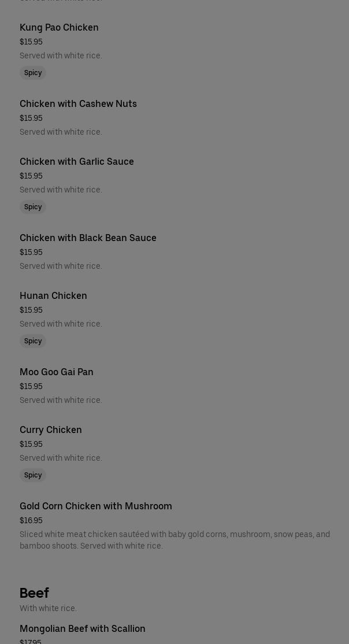
Task: Open the Curry Chicken item
Action: pyautogui.click(x=51, y=430)
